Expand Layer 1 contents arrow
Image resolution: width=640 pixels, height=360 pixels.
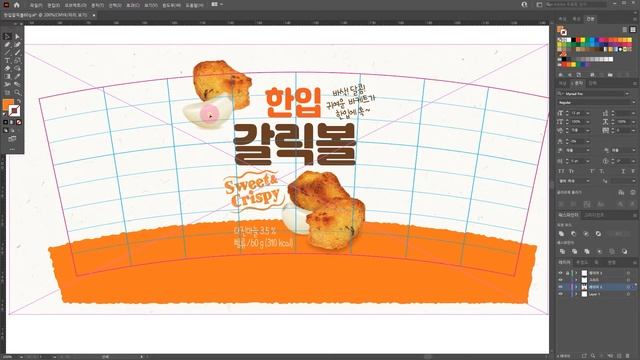coord(576,294)
